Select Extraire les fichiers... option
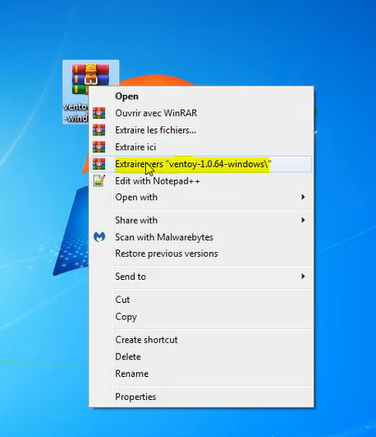376x437 pixels. 201,130
